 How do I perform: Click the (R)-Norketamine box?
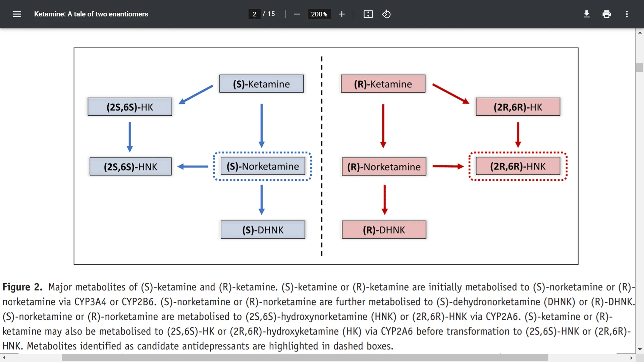click(x=384, y=167)
